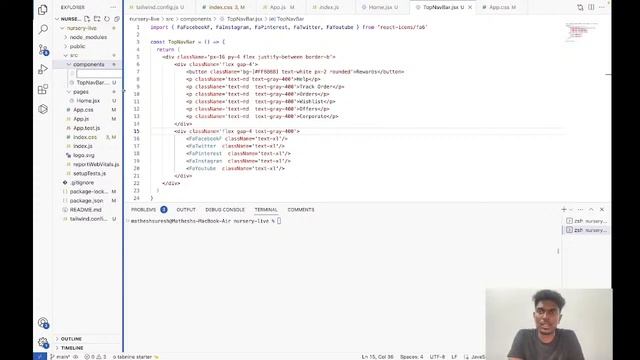This screenshot has width=640, height=360.
Task: Switch to App.css editor tab
Action: click(502, 7)
